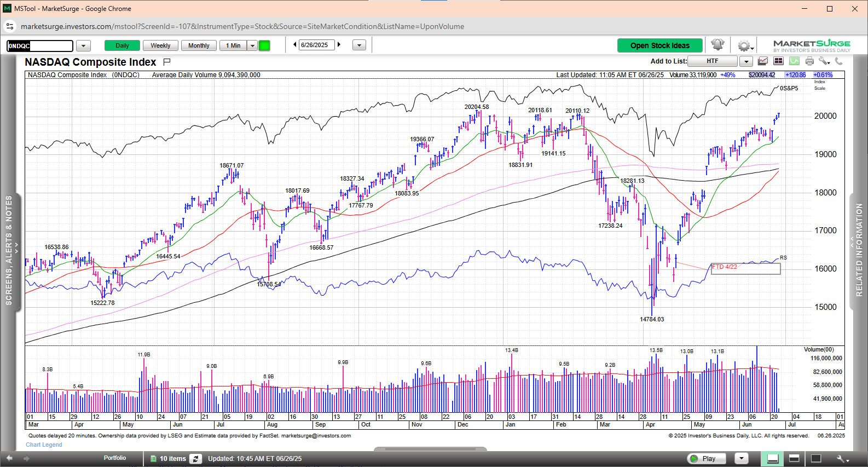Click the MarketSurge logo
Screen dimensions: 868x467
[812, 45]
